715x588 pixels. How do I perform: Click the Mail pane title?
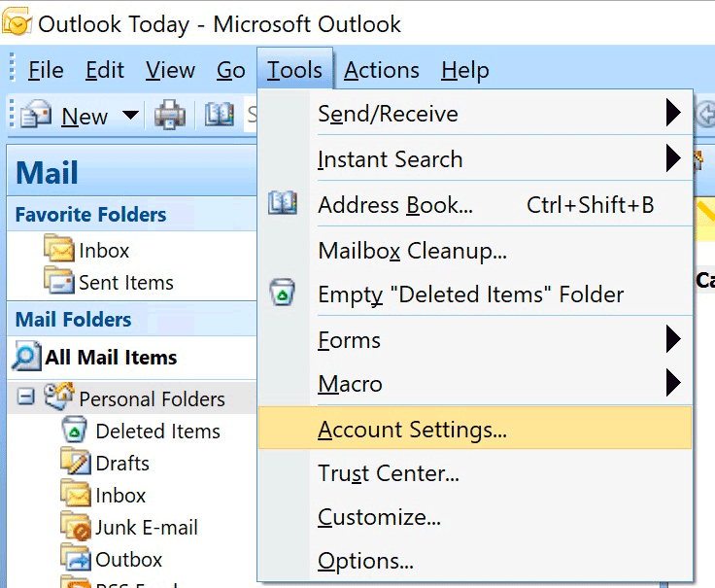point(47,172)
